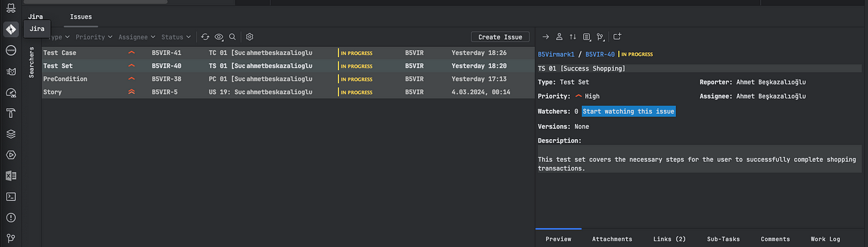Expand the Assignee filter dropdown
Screen dimensions: 868x247
coord(137,37)
